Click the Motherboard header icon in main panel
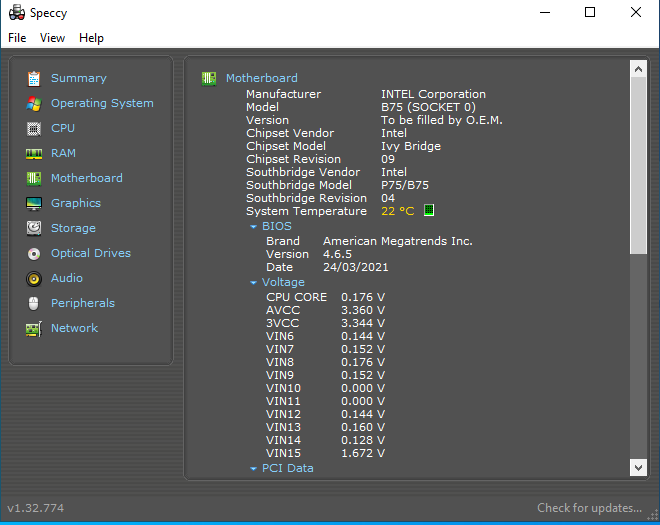This screenshot has height=525, width=660. coord(209,78)
